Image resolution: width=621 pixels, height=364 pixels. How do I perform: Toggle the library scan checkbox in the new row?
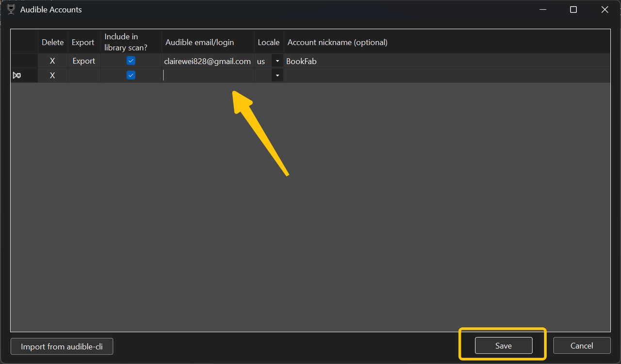point(131,76)
